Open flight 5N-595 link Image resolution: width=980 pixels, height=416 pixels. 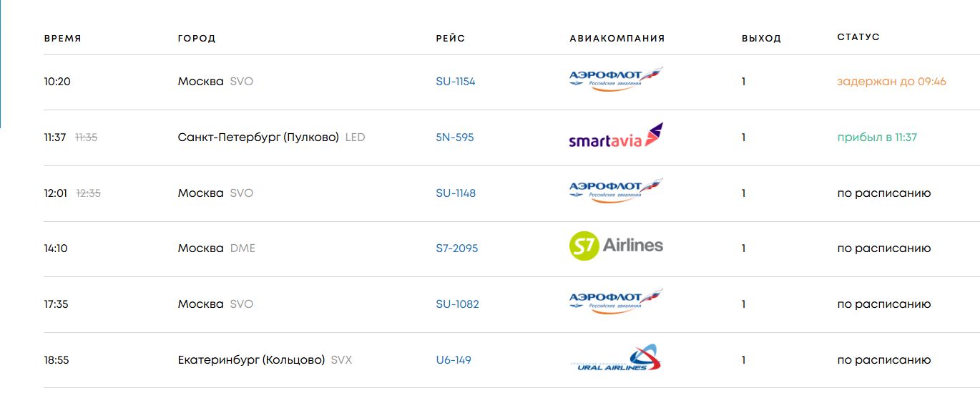click(454, 137)
